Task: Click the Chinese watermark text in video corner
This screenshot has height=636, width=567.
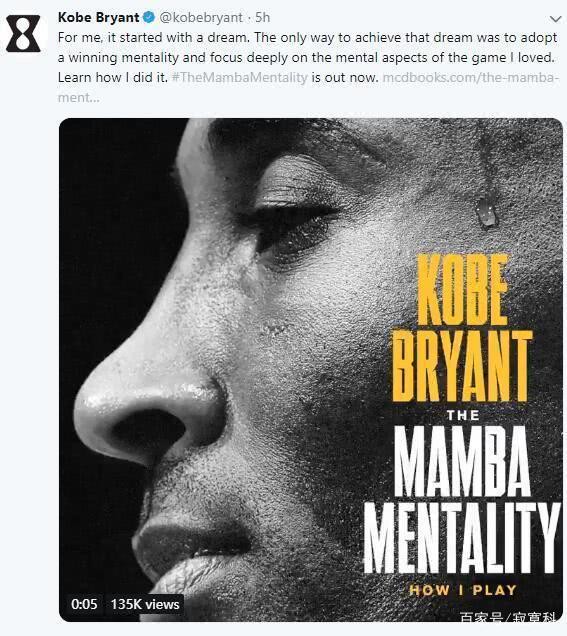Action: click(508, 617)
